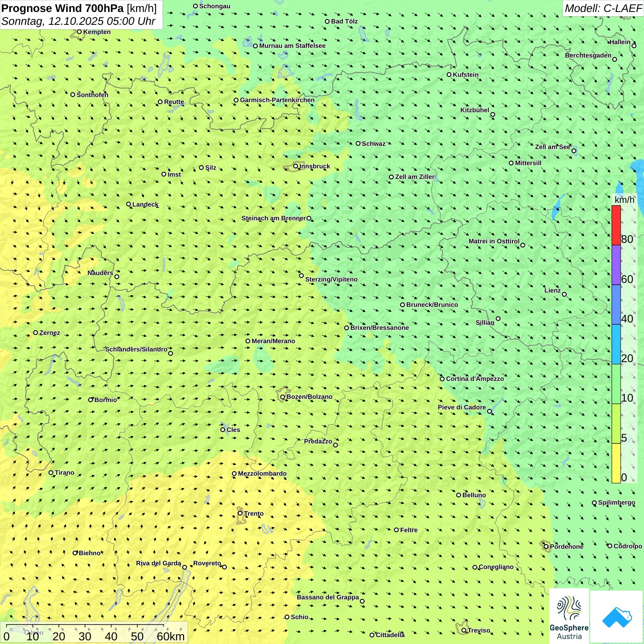Click the Brixen/Bressanone label
Screen dimensions: 644x644
379,328
